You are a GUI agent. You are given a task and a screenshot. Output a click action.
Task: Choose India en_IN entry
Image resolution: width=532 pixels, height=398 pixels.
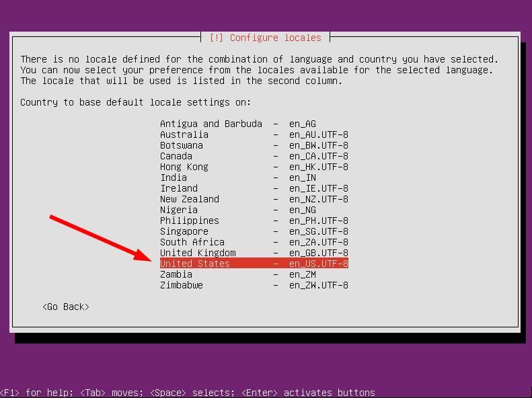254,177
